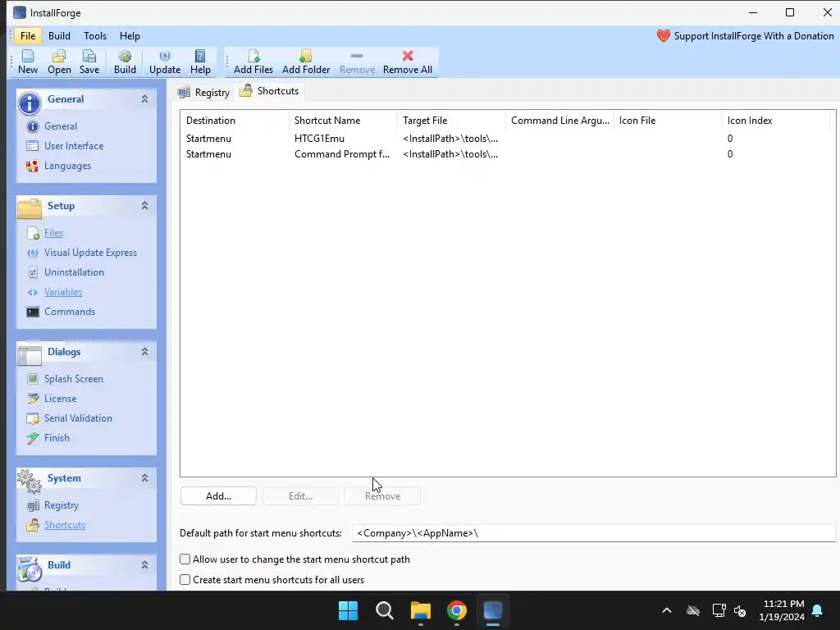Sort by the Shortcut Name column header

(x=343, y=121)
